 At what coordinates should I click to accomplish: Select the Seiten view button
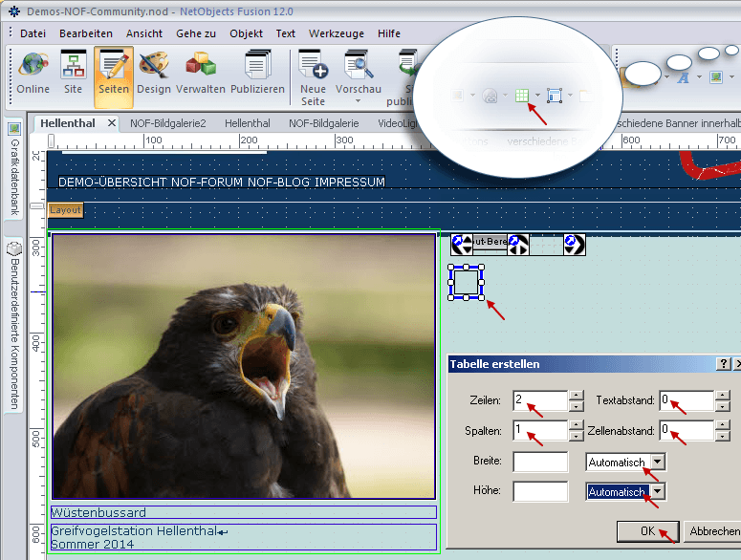point(114,75)
